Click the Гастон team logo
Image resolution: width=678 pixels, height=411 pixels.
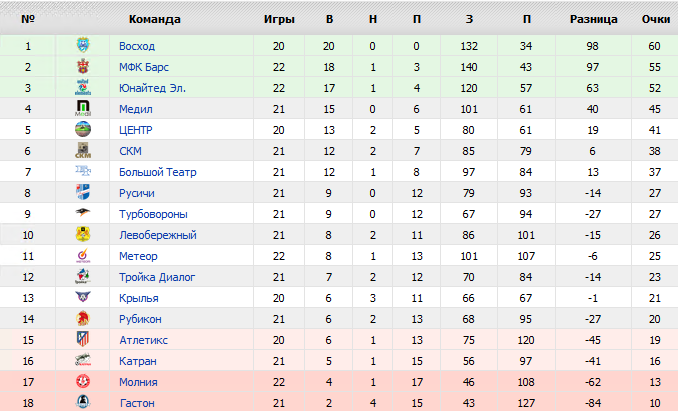(83, 402)
